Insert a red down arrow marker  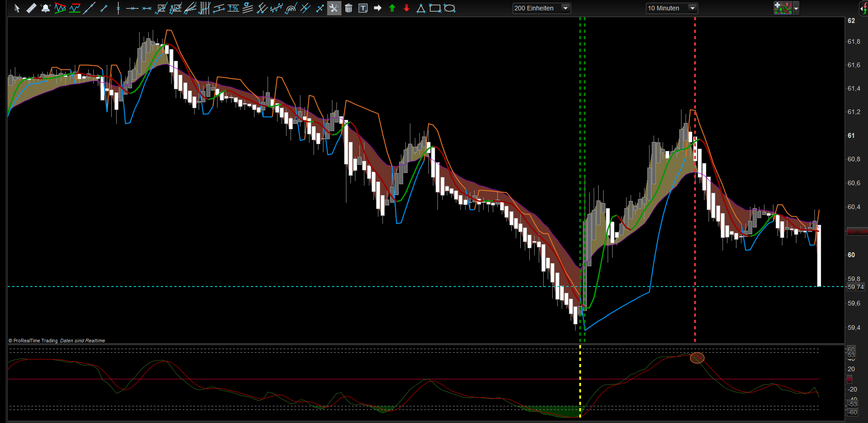(x=406, y=8)
